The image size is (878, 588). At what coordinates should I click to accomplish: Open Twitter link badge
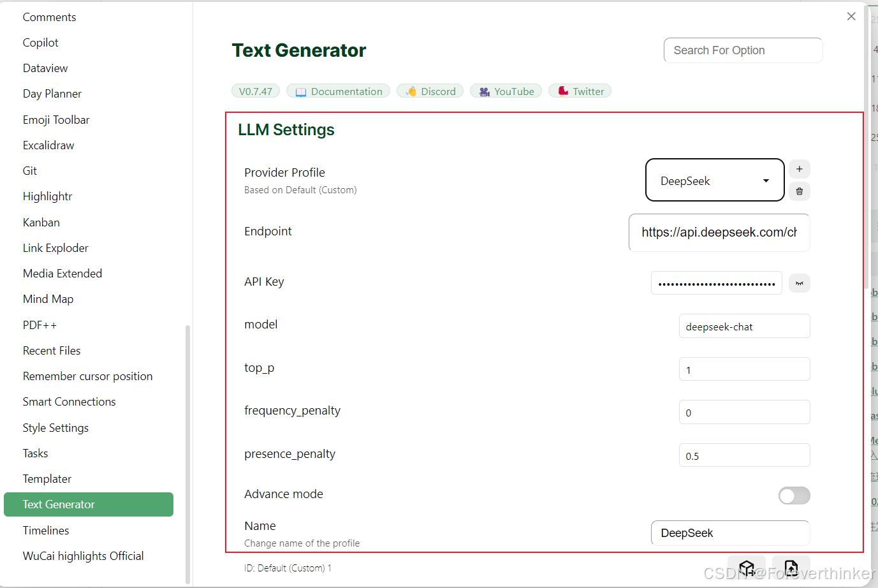click(580, 91)
